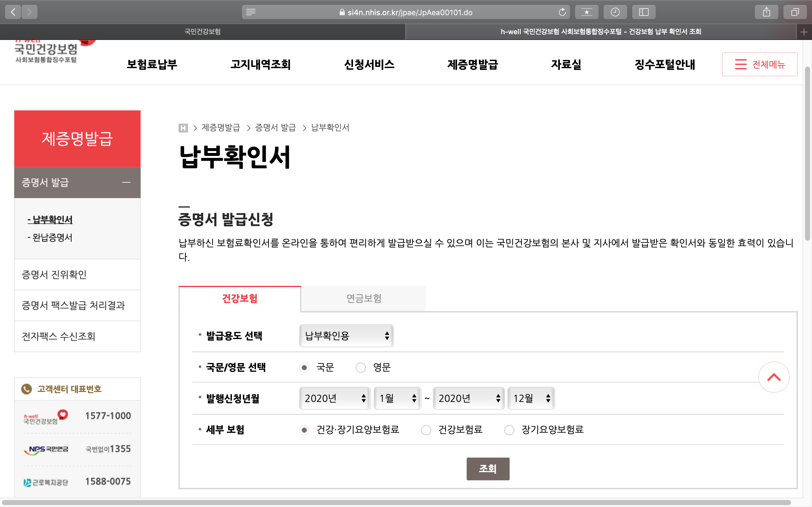Select the 장기요양보험료 radio button
This screenshot has height=507, width=812.
point(509,430)
